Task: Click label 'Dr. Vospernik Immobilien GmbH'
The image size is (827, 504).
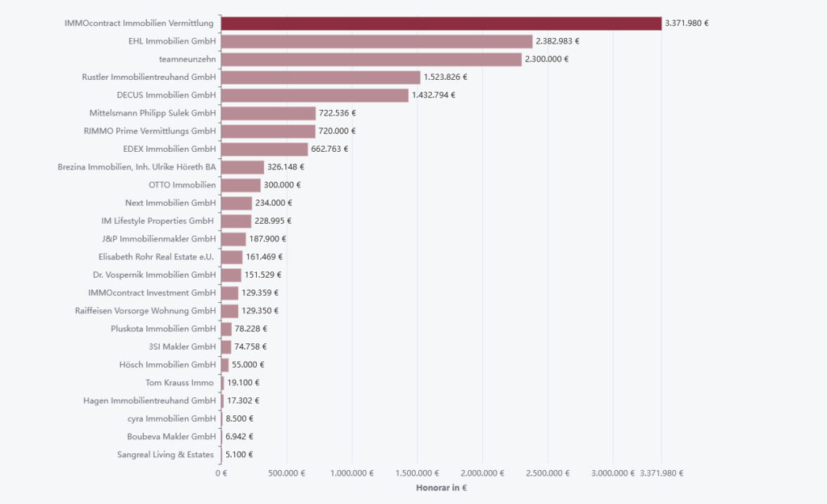Action: click(154, 275)
